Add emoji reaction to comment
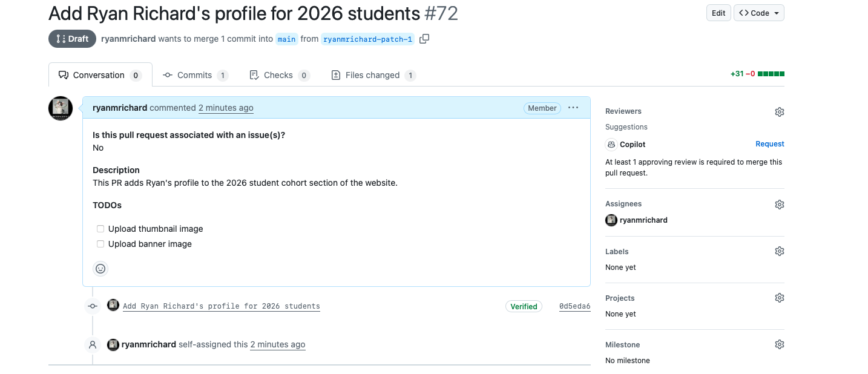The height and width of the screenshot is (374, 868). 100,269
